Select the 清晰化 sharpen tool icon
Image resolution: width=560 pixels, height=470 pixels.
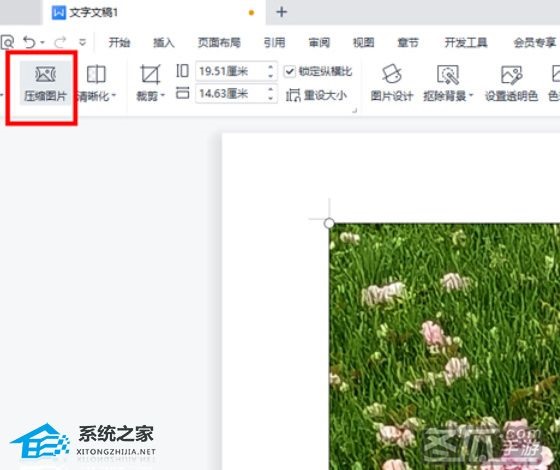pyautogui.click(x=96, y=75)
